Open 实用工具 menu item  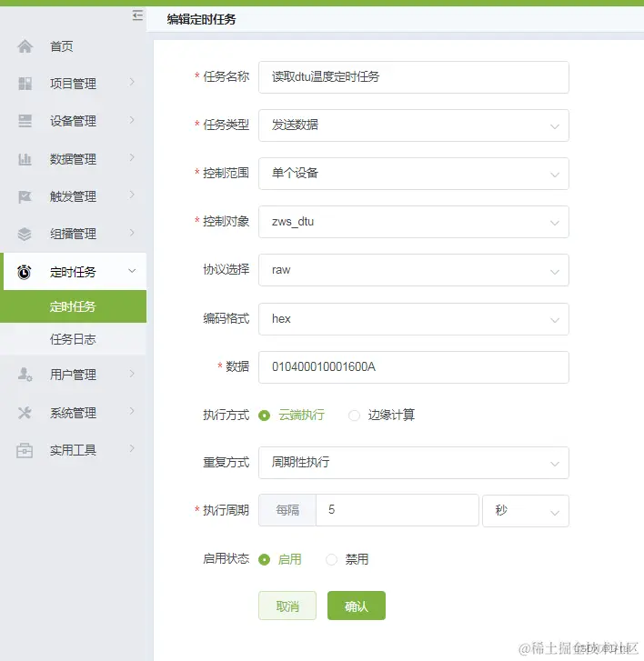74,450
